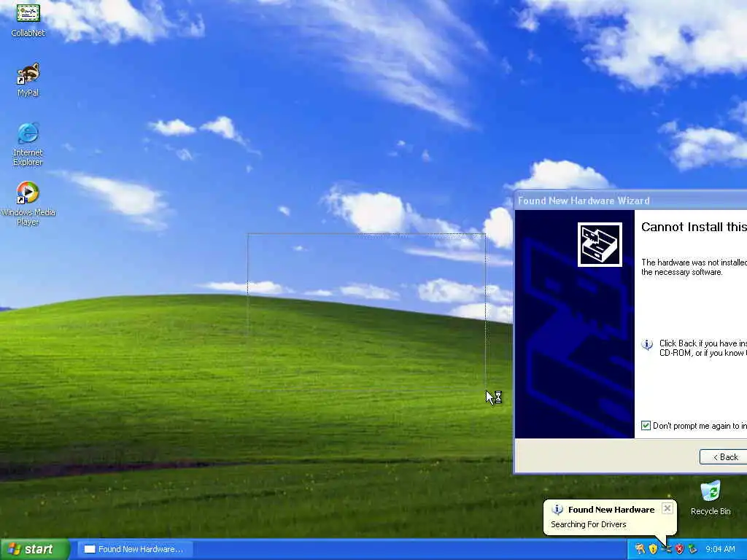Close the Found New Hardware balloon
This screenshot has width=747, height=560.
[x=667, y=508]
